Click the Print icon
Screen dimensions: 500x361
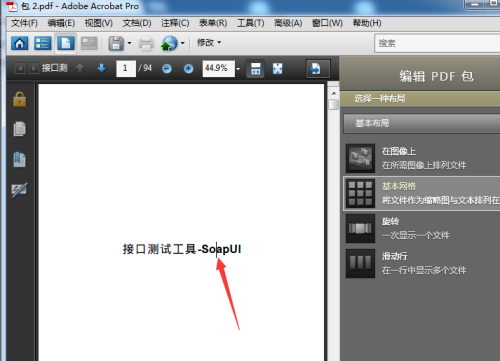point(146,43)
